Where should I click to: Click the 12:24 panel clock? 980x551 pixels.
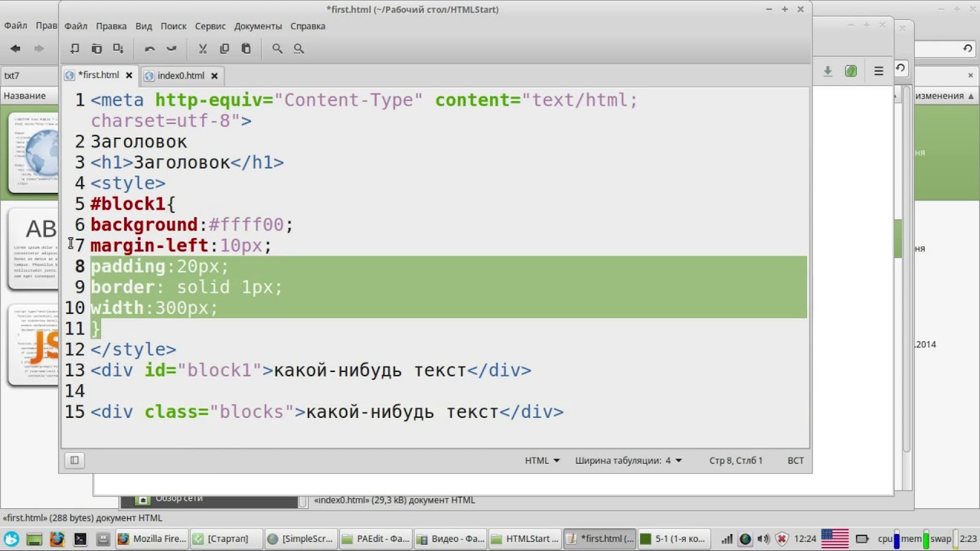[x=805, y=539]
